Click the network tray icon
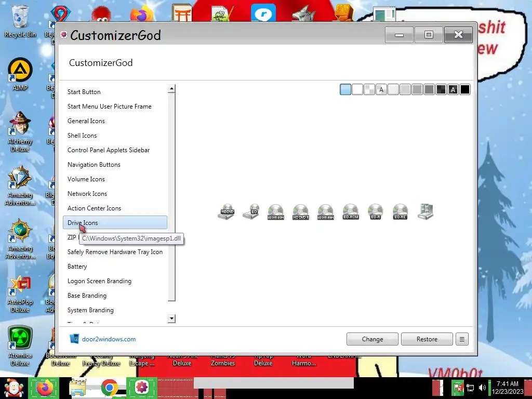 (470, 388)
